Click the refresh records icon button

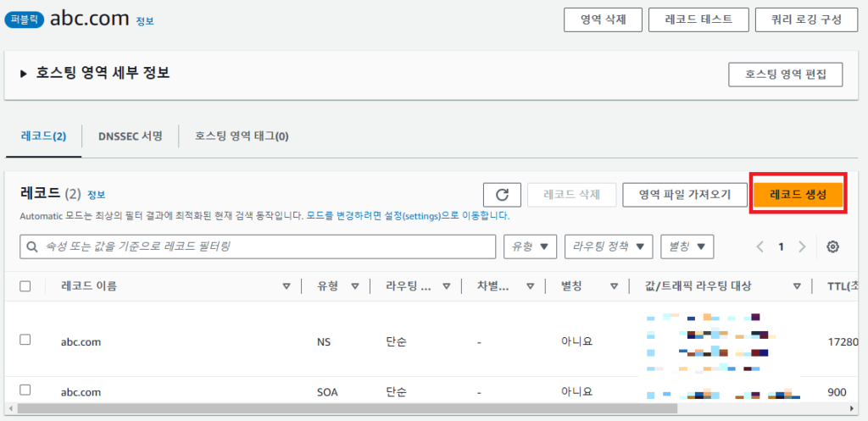[502, 195]
